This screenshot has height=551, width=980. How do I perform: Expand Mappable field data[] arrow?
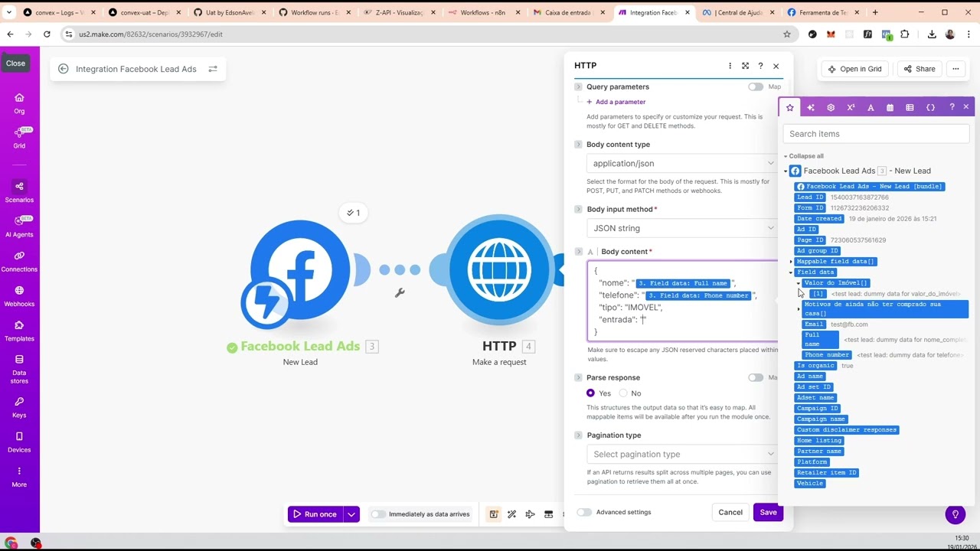[x=791, y=262]
